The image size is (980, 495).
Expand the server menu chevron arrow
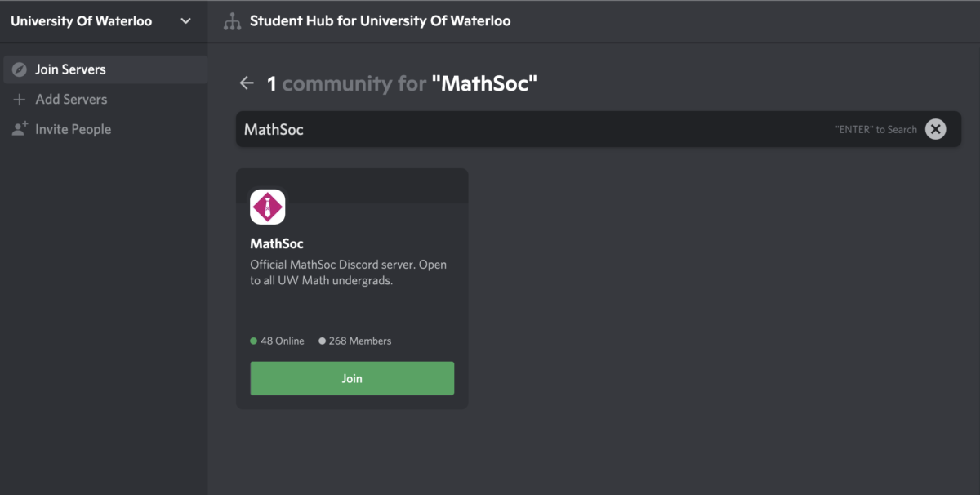pos(185,21)
